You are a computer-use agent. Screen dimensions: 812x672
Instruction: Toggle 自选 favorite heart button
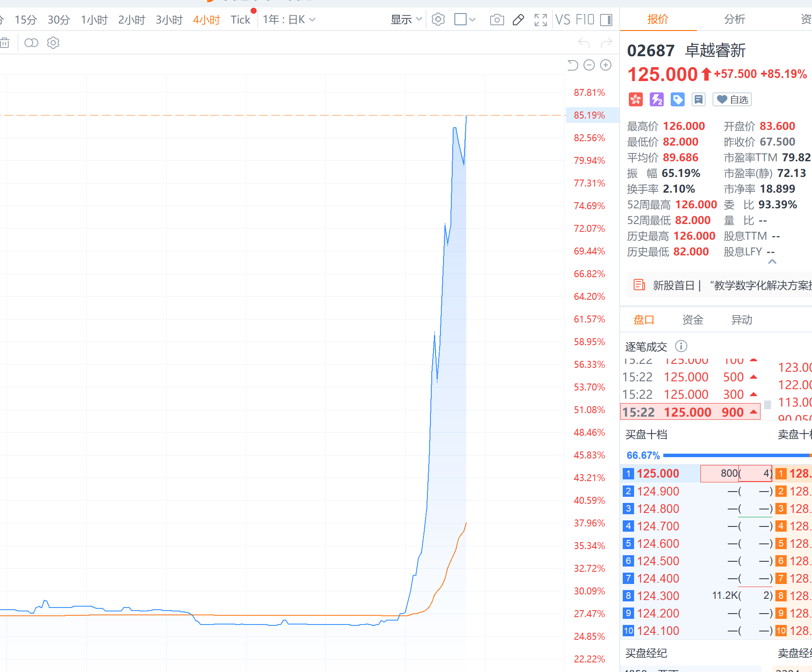[732, 99]
